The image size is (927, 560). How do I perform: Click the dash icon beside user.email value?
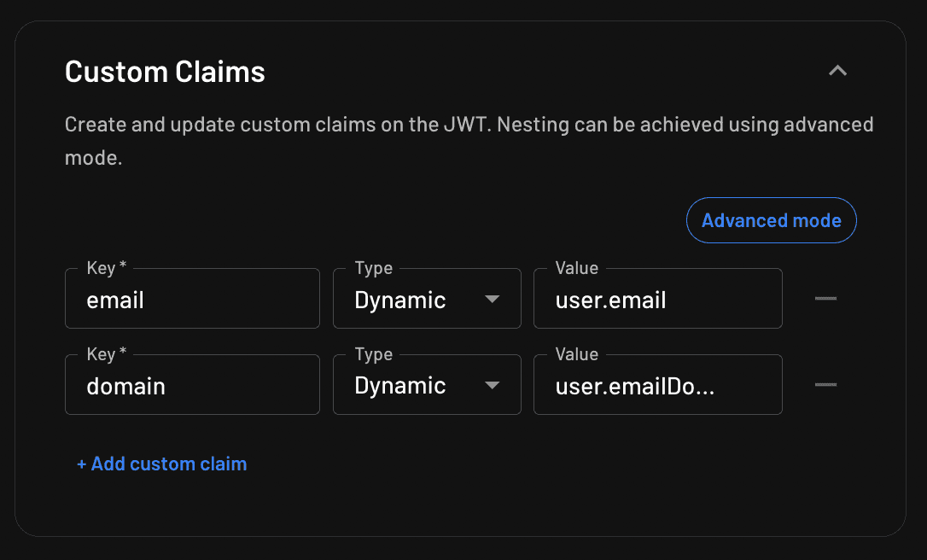[x=825, y=298]
